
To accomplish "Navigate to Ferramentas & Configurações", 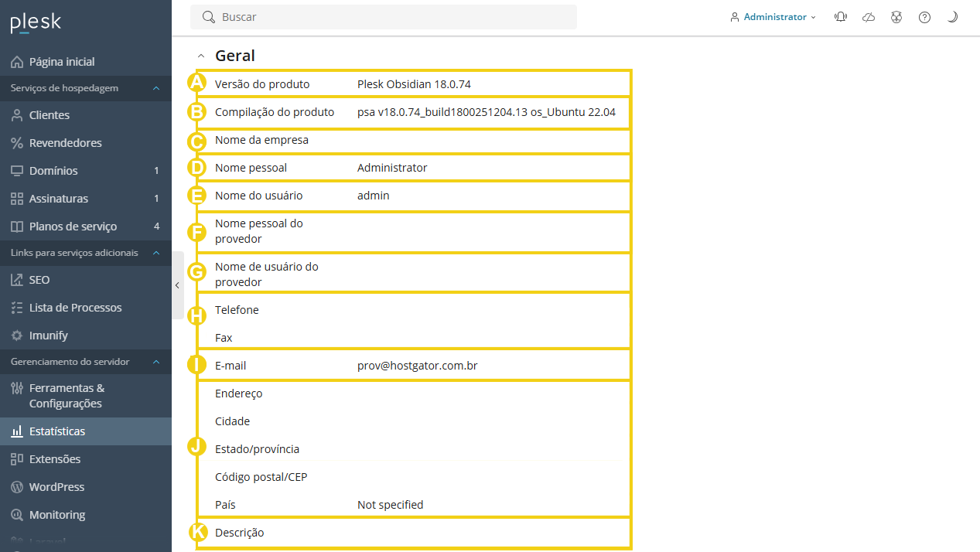I will [x=67, y=396].
